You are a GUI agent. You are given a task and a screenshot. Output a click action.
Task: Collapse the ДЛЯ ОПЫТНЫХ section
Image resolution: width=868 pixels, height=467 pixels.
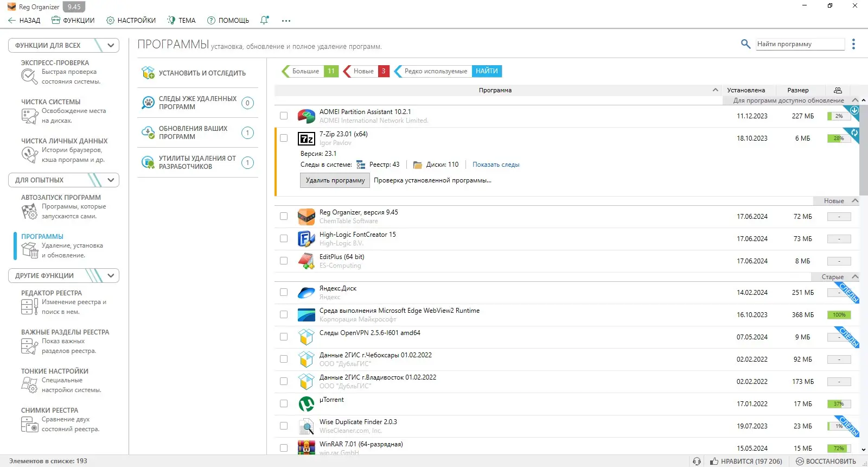click(x=111, y=180)
